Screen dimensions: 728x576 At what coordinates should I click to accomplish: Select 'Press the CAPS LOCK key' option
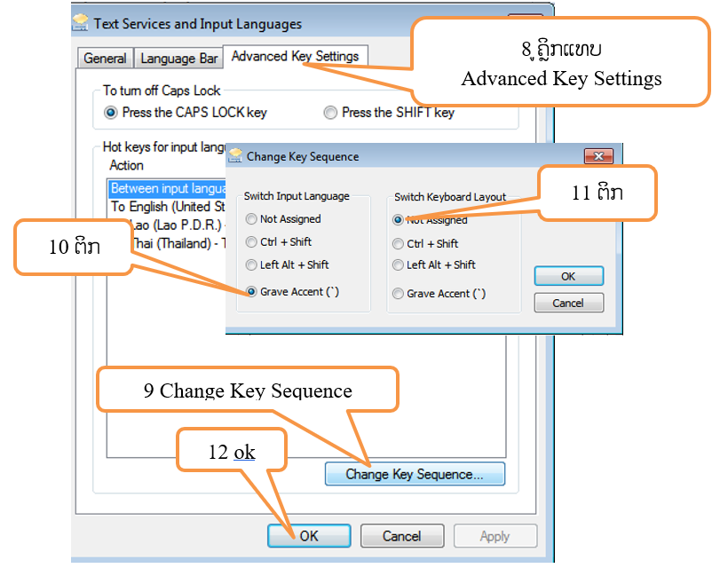pos(111,113)
